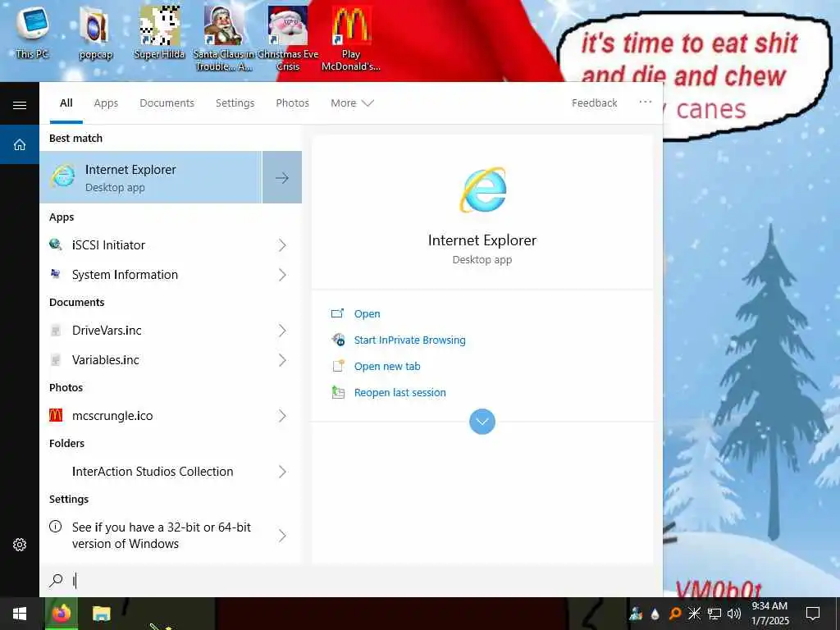The height and width of the screenshot is (630, 840).
Task: Expand mcscrungle.ico details chevron
Action: pos(282,416)
